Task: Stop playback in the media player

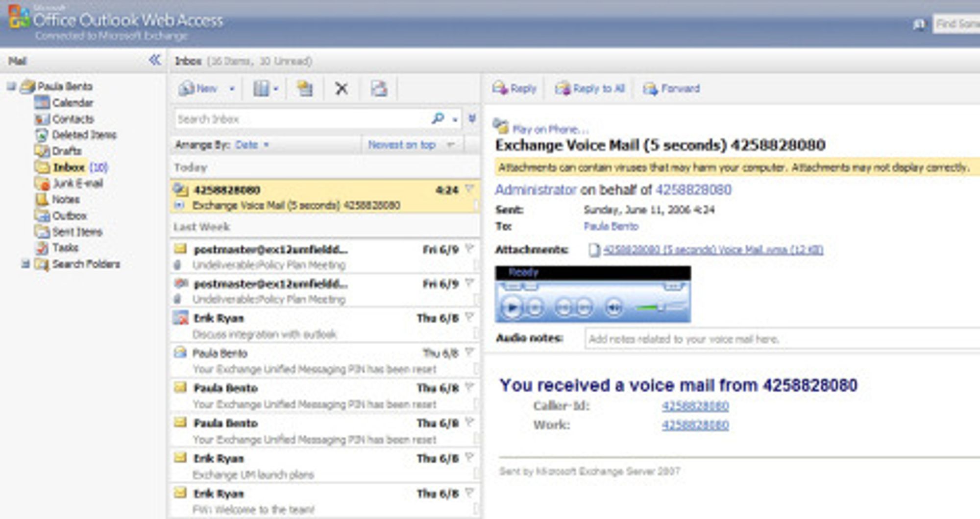Action: 535,308
